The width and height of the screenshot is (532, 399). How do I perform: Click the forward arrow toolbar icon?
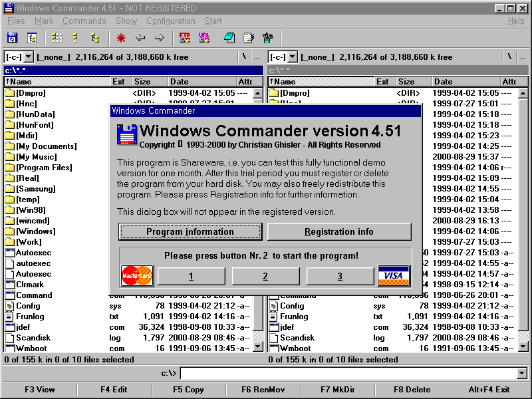(x=160, y=38)
